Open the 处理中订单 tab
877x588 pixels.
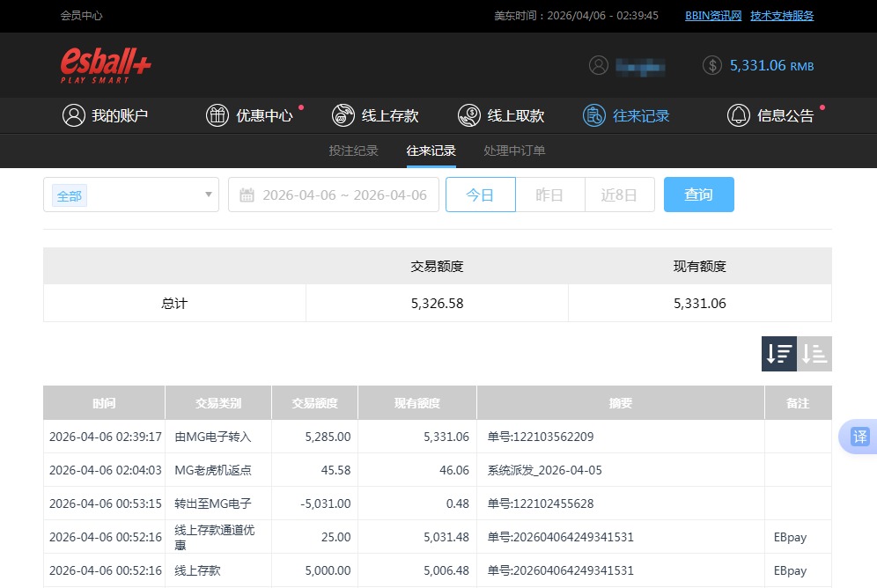tap(513, 151)
